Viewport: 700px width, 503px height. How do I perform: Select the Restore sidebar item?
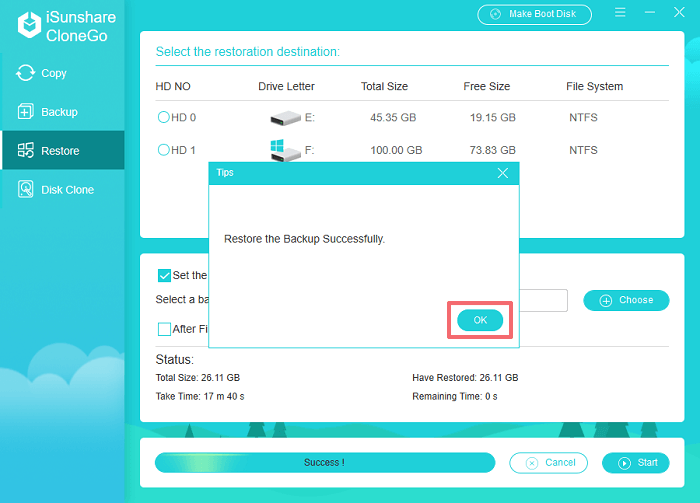click(x=62, y=150)
